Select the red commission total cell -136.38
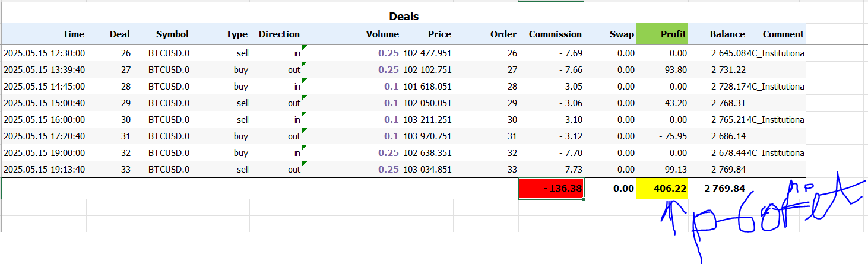 pyautogui.click(x=551, y=189)
